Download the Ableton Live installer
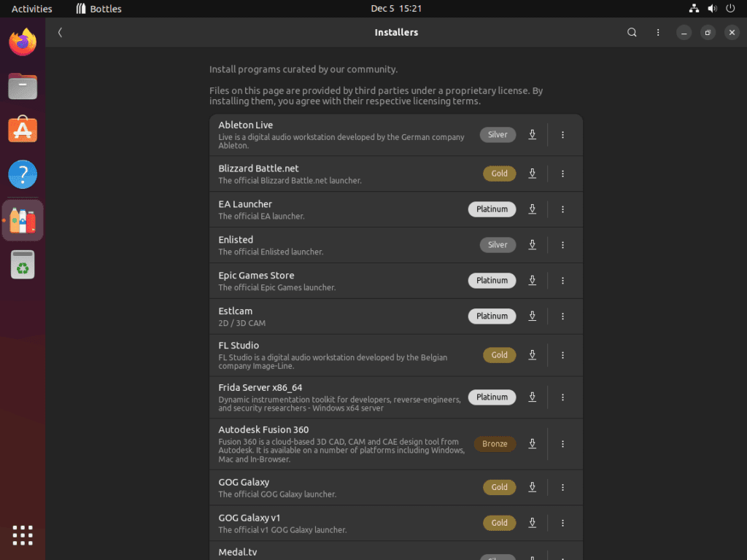Viewport: 747px width, 560px height. pos(532,134)
